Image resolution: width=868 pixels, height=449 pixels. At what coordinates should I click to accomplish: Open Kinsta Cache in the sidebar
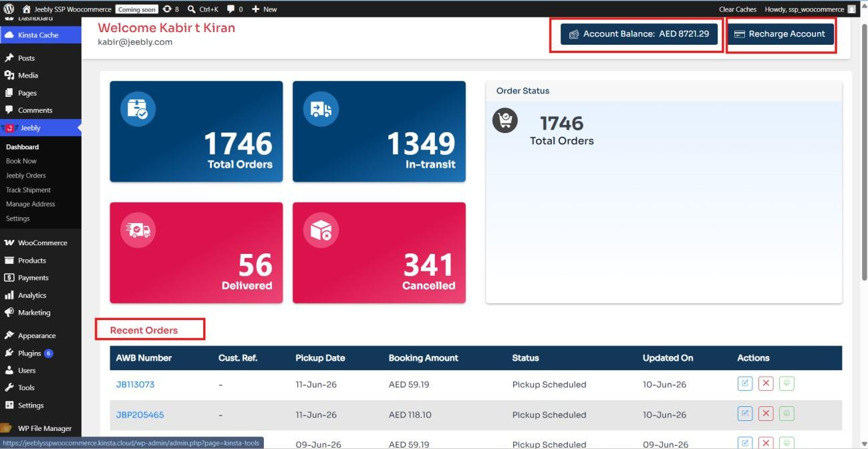tap(40, 35)
